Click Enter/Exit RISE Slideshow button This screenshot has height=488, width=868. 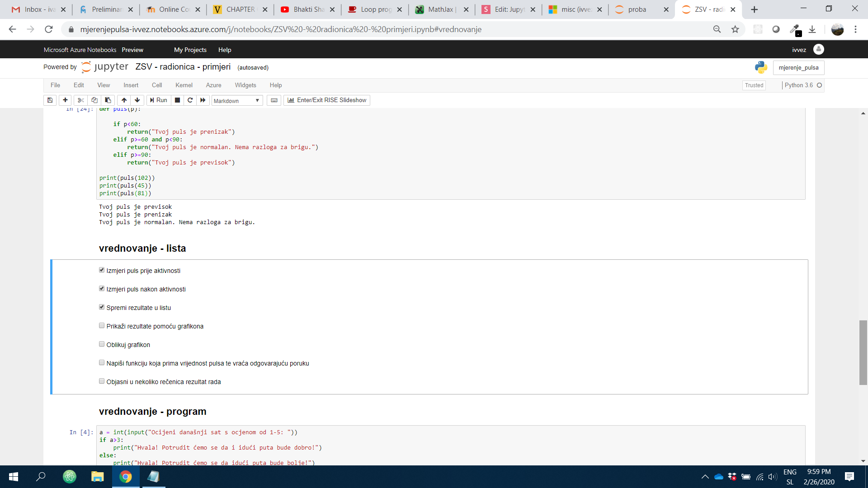(327, 100)
